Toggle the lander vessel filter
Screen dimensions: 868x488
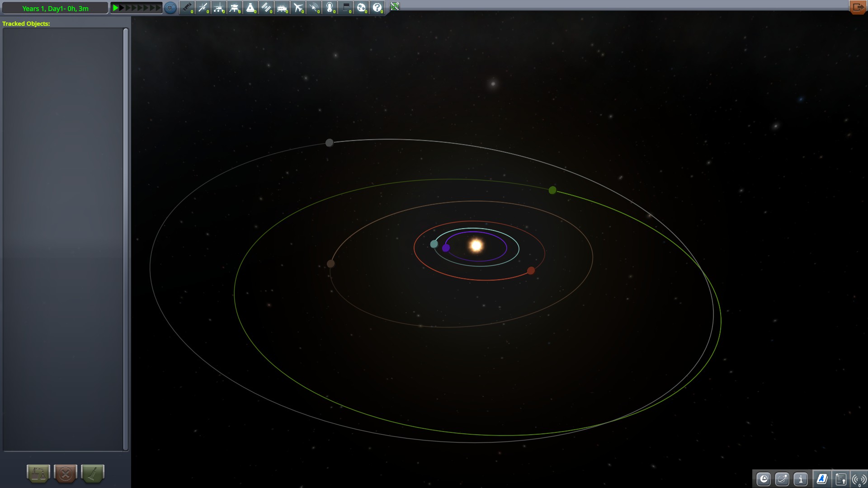(235, 8)
